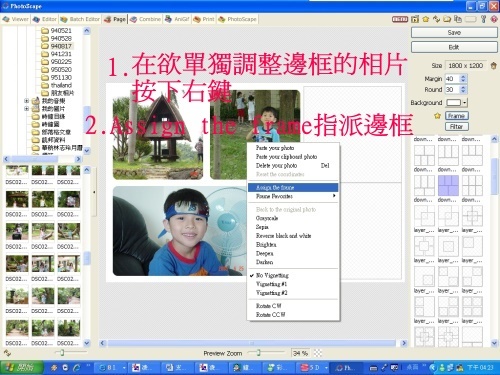Select 'Vignetting #2' option

click(x=293, y=293)
